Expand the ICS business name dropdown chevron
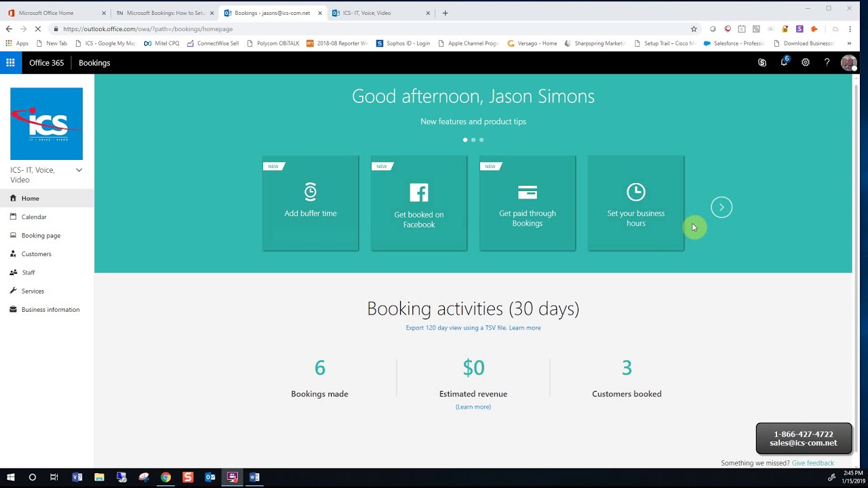The width and height of the screenshot is (868, 488). tap(79, 170)
